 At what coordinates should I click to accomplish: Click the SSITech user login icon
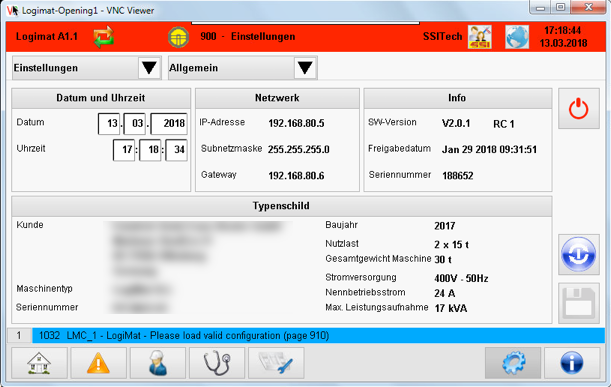tap(480, 37)
